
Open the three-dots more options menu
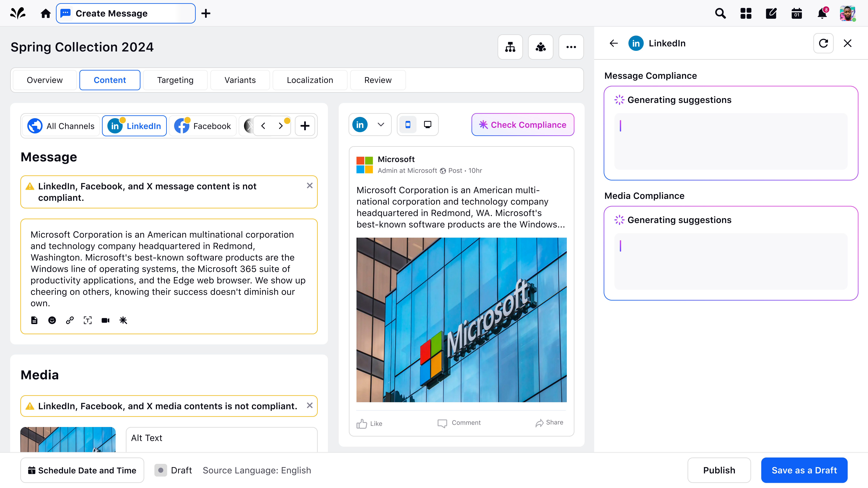tap(571, 47)
